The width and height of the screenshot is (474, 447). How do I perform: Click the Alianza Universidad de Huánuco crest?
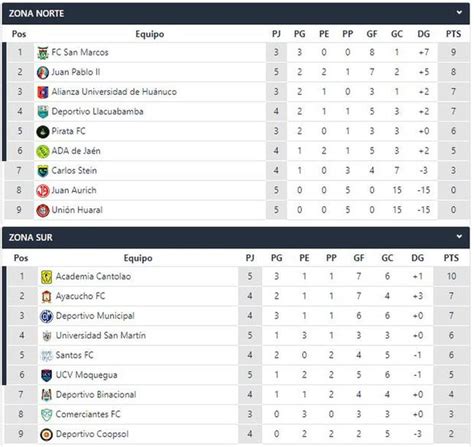click(43, 92)
